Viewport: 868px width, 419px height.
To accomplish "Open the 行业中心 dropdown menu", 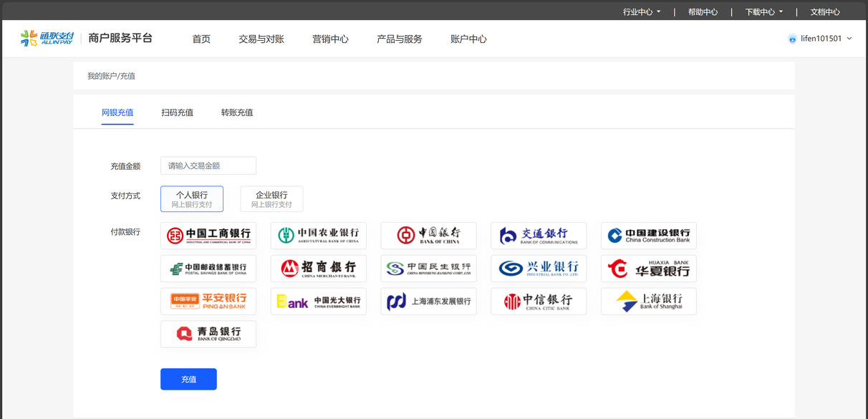I will pos(642,11).
